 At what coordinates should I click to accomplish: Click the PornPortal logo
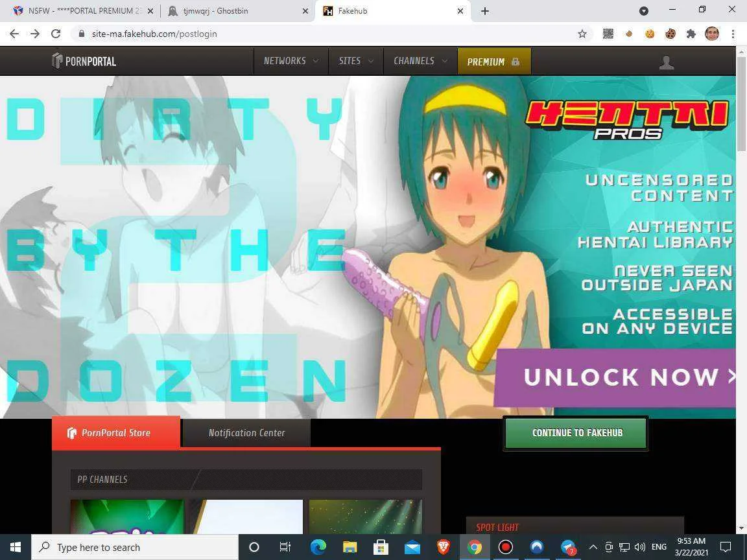pos(84,61)
